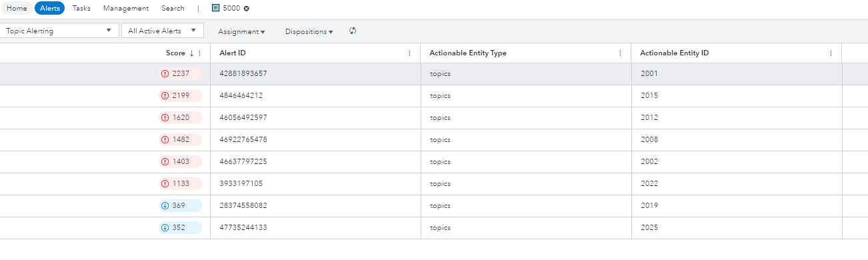Click the red alert icon for score 1403
The width and height of the screenshot is (868, 260).
tap(165, 162)
